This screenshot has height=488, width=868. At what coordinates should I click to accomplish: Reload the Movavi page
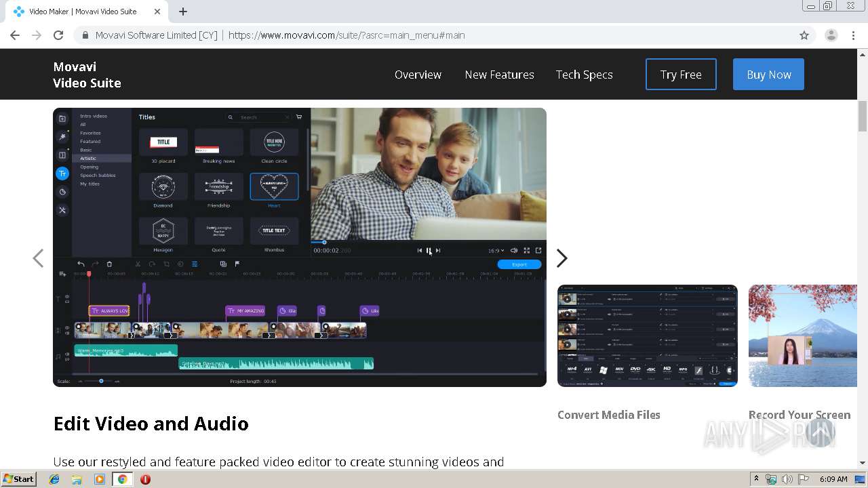[x=58, y=35]
